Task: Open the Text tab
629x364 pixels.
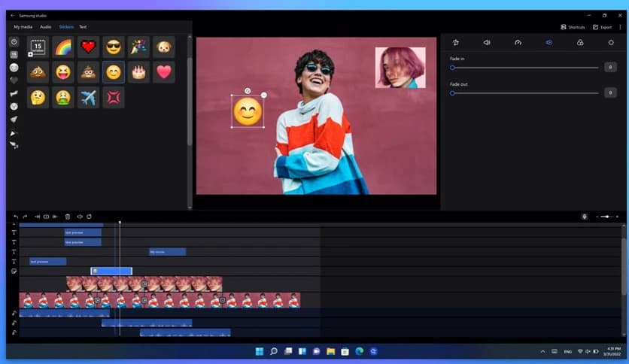Action: coord(83,27)
